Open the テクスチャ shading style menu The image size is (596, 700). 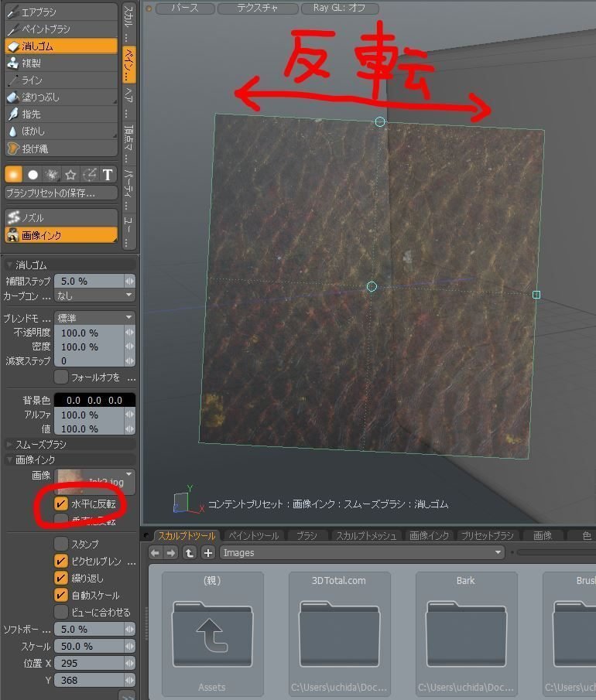[x=258, y=8]
